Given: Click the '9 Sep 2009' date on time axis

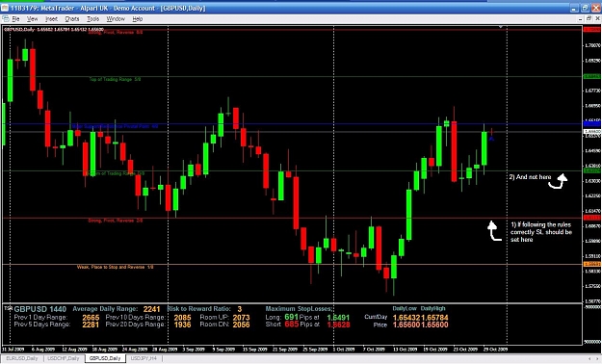Looking at the screenshot, I should [224, 350].
